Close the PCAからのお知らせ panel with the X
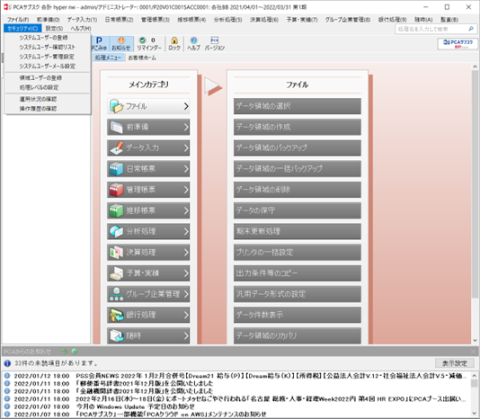Viewport: 480px width, 419px height. click(474, 351)
